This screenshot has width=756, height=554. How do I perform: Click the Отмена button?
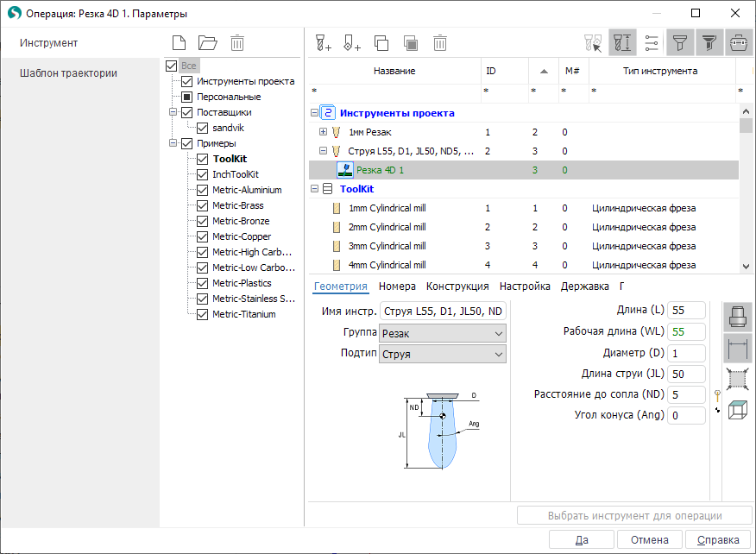[x=649, y=540]
